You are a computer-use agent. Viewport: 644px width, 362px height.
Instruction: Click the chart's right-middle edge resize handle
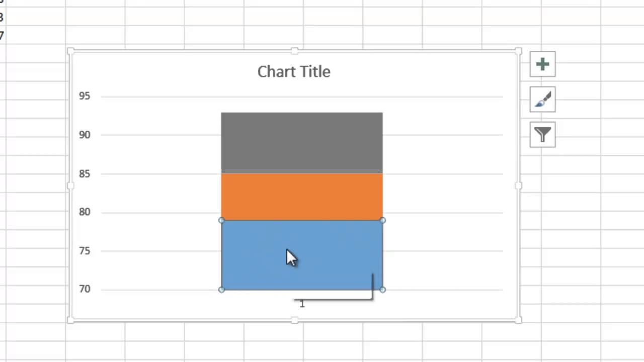click(x=519, y=186)
